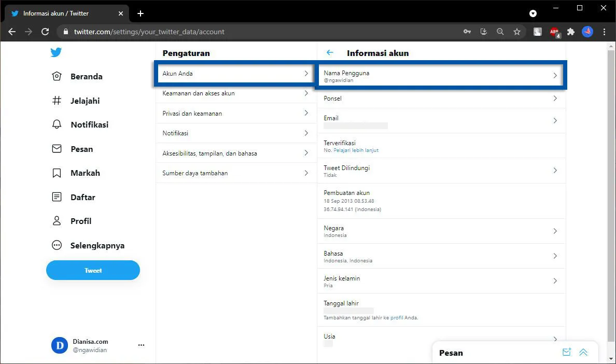
Task: Open Daftar via the list icon
Action: click(x=56, y=197)
